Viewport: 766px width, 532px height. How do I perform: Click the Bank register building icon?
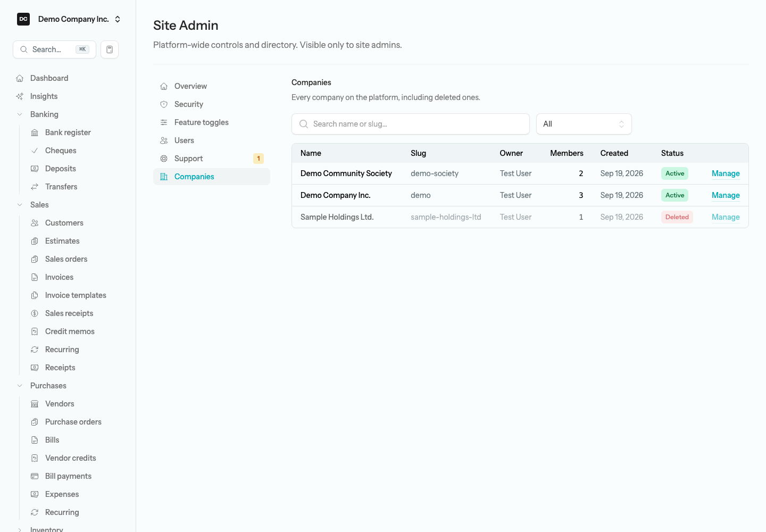[35, 132]
